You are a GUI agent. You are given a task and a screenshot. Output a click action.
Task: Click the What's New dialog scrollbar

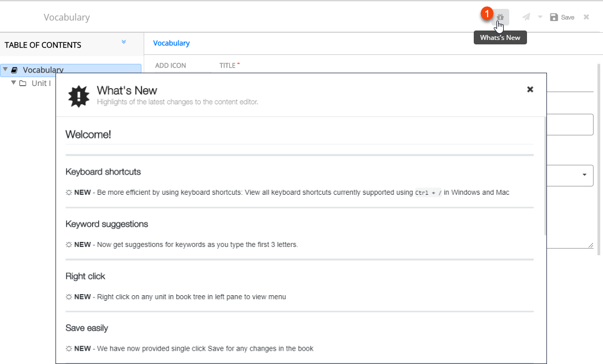click(545, 178)
